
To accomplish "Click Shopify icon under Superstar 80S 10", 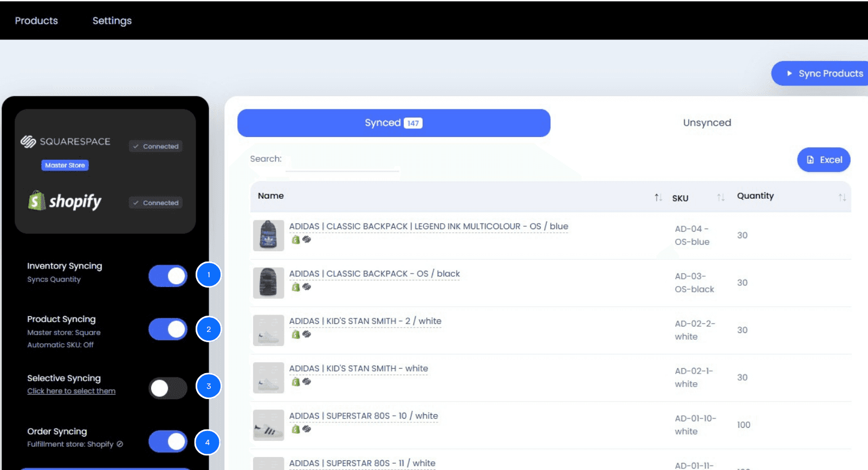I will click(x=296, y=429).
